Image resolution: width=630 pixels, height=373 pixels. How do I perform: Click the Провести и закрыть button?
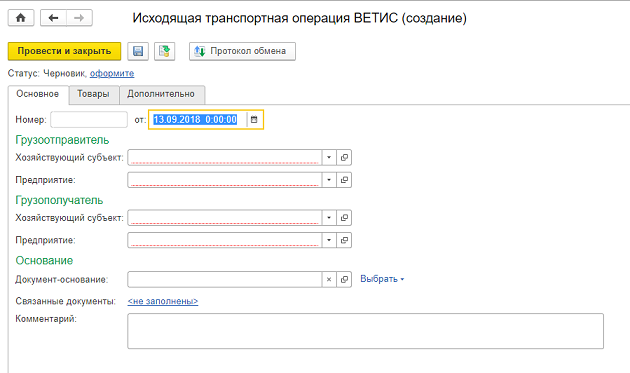click(64, 51)
